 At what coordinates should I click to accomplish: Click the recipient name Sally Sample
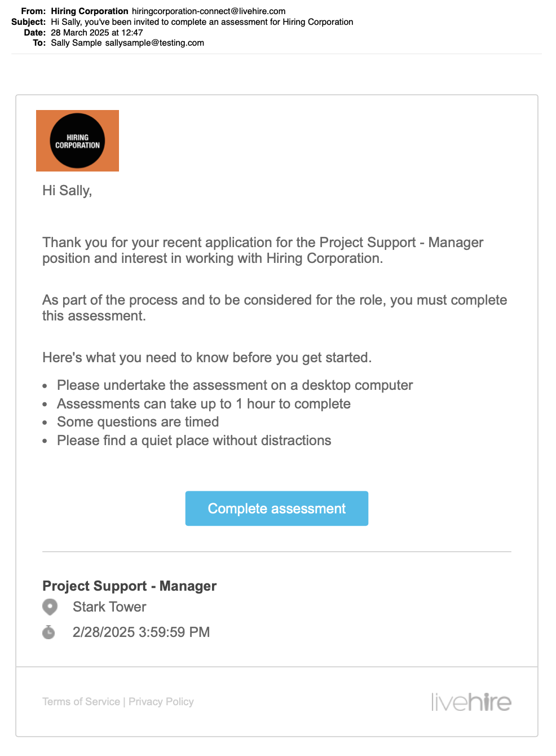click(x=76, y=43)
